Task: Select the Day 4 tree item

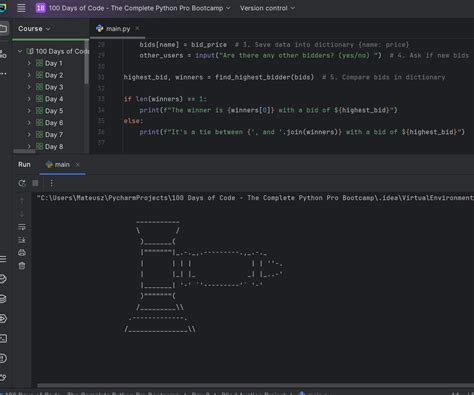Action: coord(54,99)
